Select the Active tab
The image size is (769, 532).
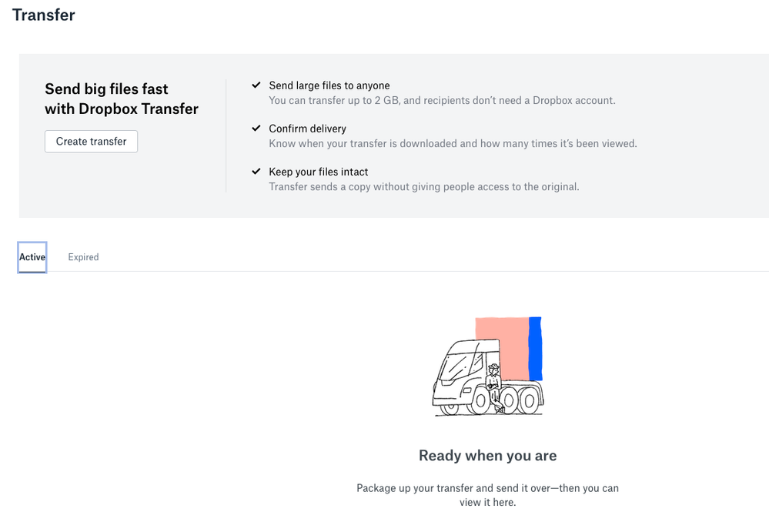point(32,257)
